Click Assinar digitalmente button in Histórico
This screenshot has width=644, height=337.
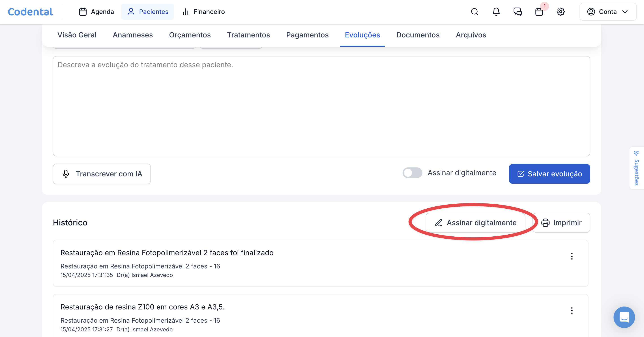tap(475, 223)
